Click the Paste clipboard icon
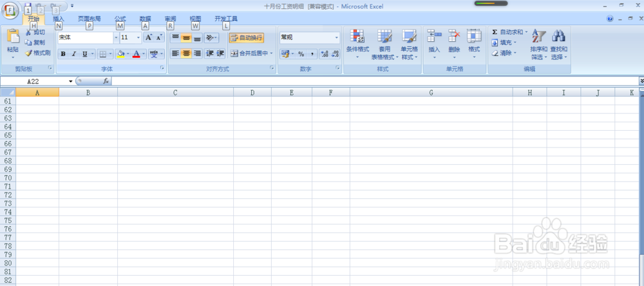Viewport: 644px width, 286px height. [x=13, y=37]
